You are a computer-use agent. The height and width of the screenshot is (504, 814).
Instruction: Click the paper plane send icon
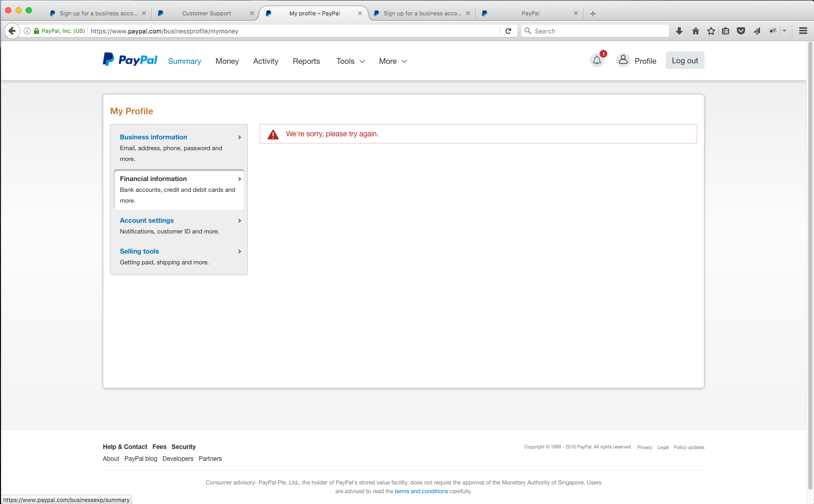point(757,31)
